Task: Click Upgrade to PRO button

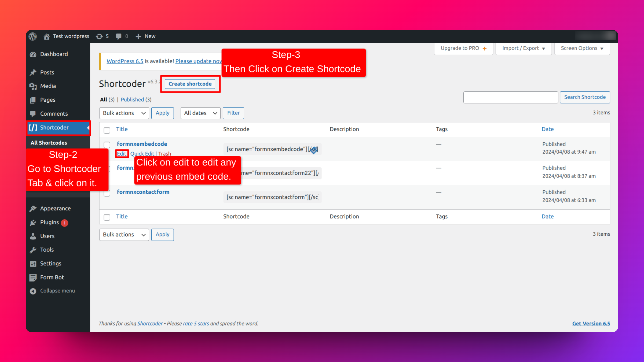Action: pyautogui.click(x=463, y=48)
